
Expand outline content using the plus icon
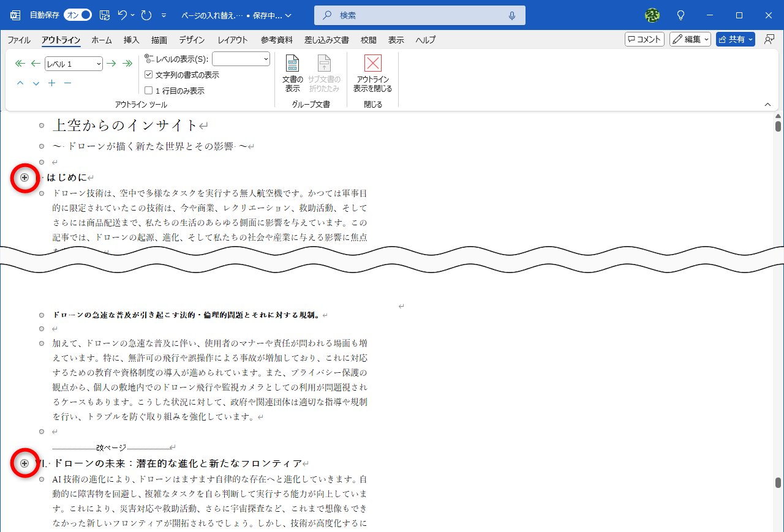51,83
